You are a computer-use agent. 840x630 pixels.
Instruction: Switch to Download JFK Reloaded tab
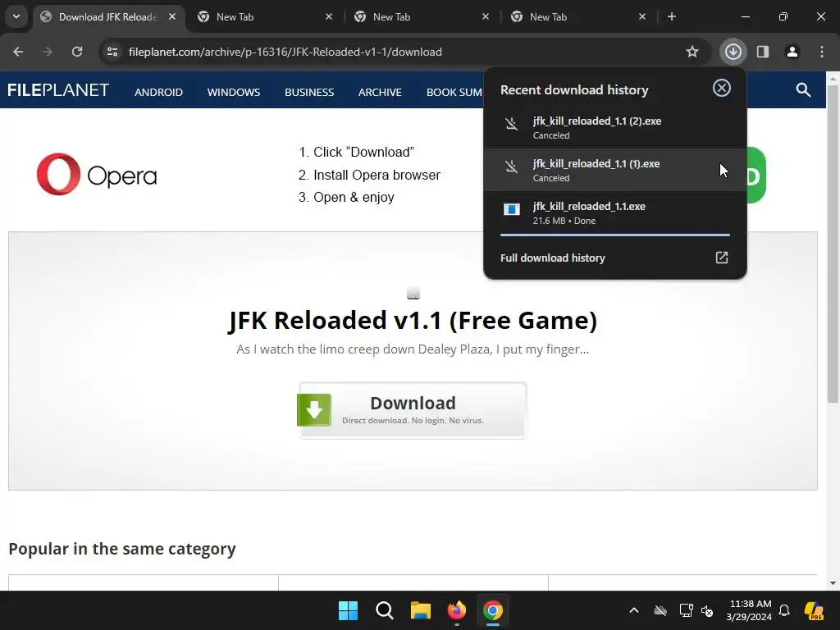click(x=107, y=17)
